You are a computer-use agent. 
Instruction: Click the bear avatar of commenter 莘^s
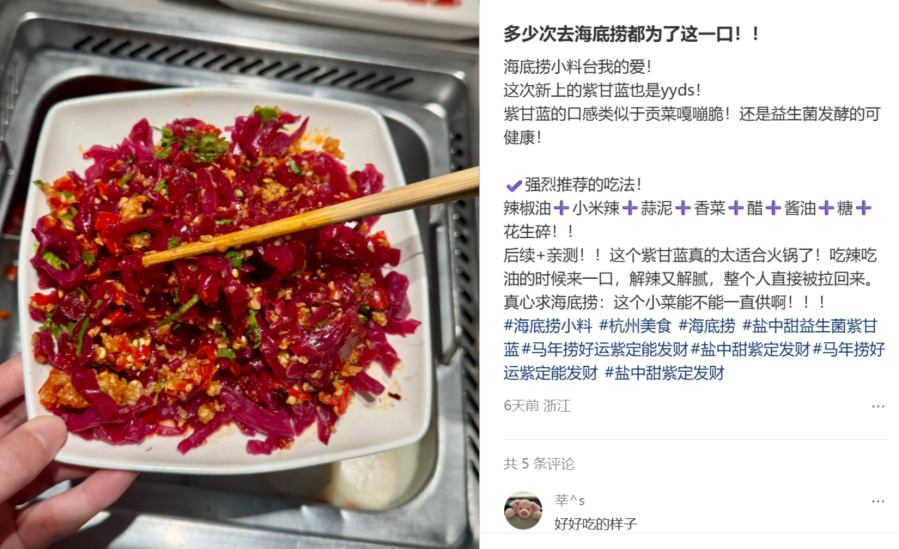coord(523,510)
